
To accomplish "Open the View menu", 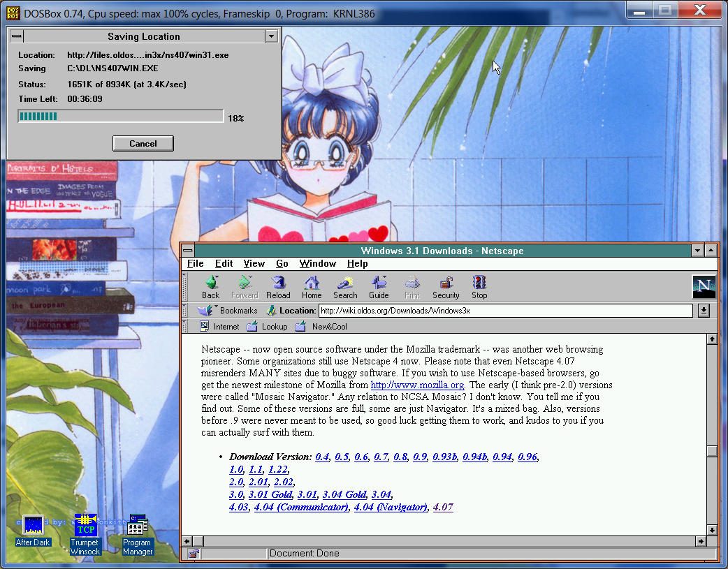I will (254, 264).
